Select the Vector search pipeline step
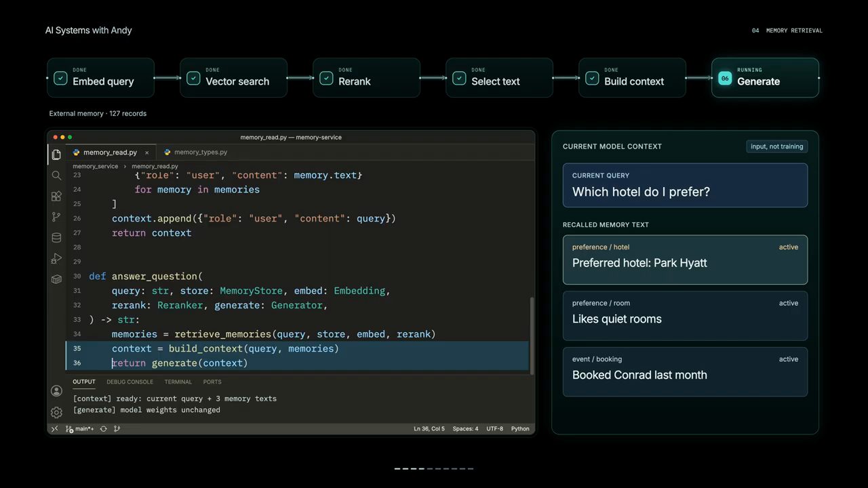Image resolution: width=868 pixels, height=488 pixels. tap(233, 78)
